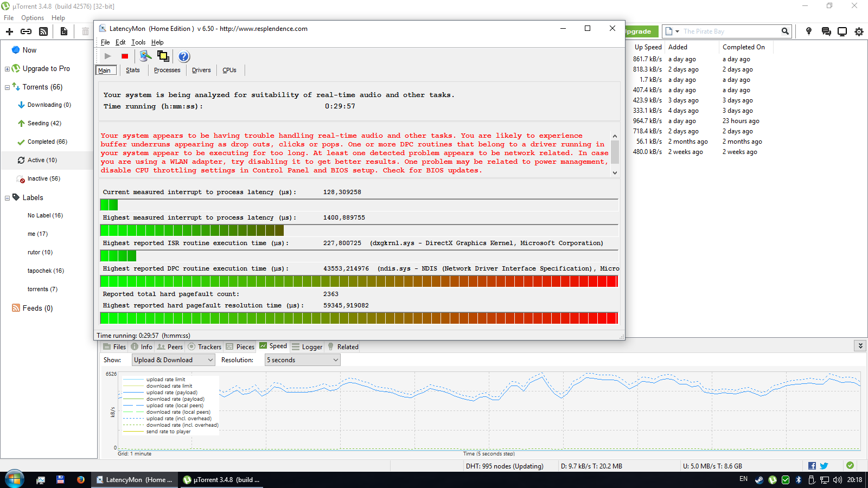Image resolution: width=868 pixels, height=488 pixels.
Task: Click the 'D: 9.7 kB/s T: 20.2 MB' status
Action: [591, 466]
